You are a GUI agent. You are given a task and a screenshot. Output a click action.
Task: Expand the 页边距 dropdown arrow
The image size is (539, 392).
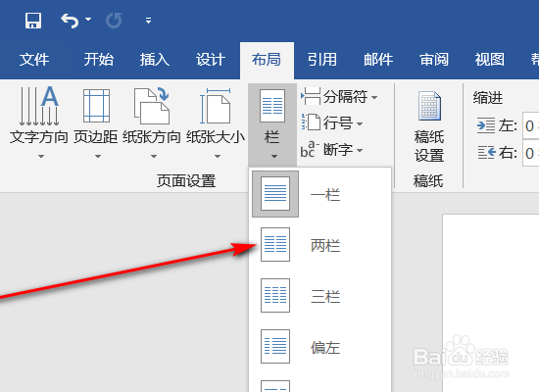tap(98, 157)
